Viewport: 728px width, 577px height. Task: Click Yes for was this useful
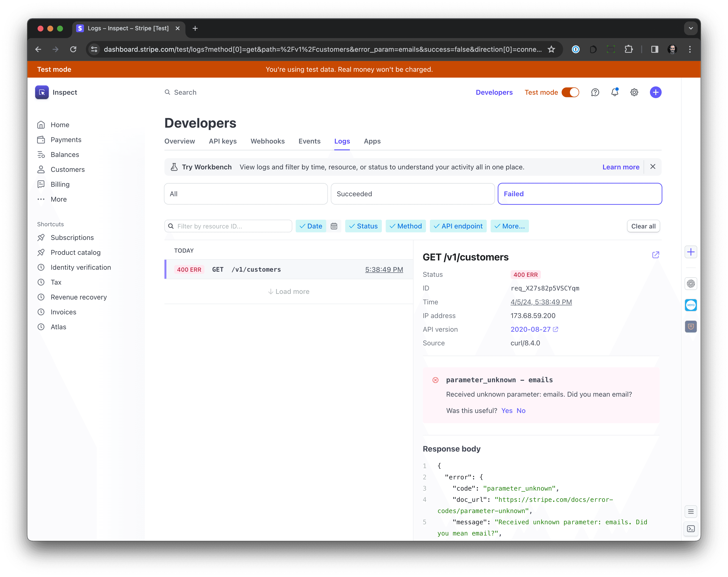pyautogui.click(x=506, y=411)
